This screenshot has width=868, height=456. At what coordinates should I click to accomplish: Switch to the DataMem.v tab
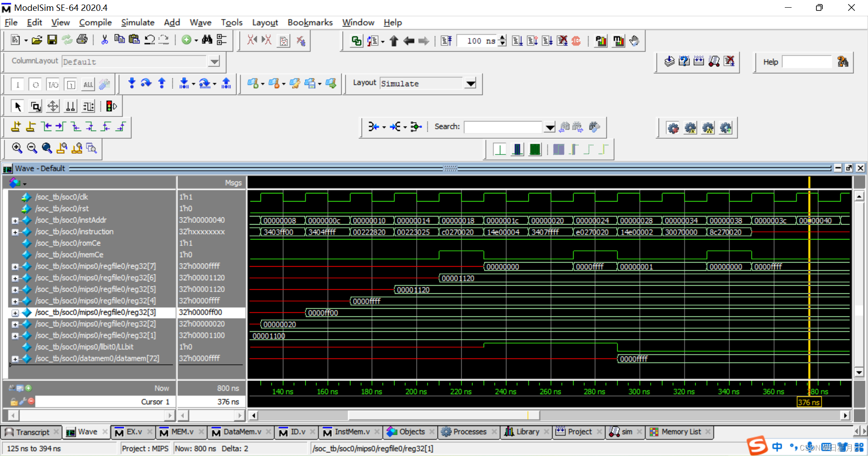click(x=241, y=432)
